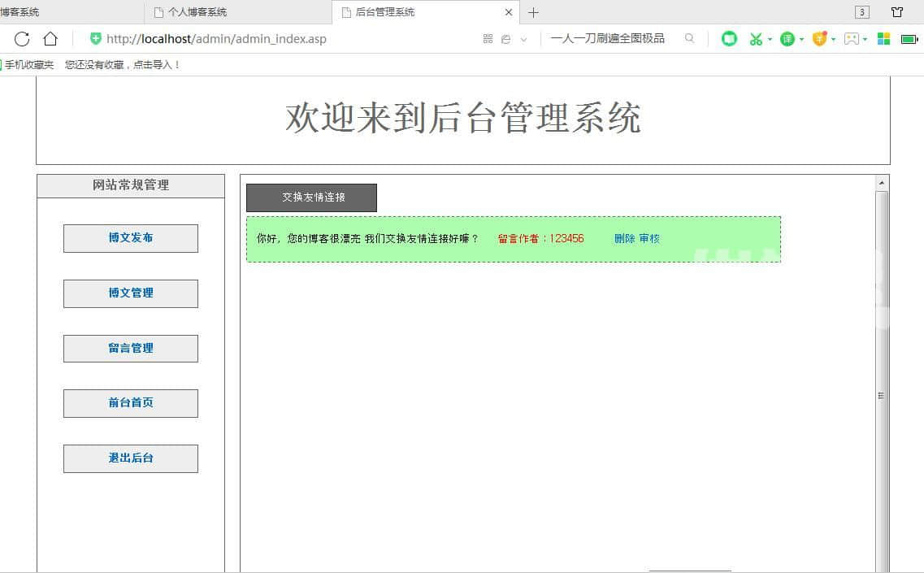Click the green battery icon in toolbar
Screen dimensions: 924x573
pos(909,38)
